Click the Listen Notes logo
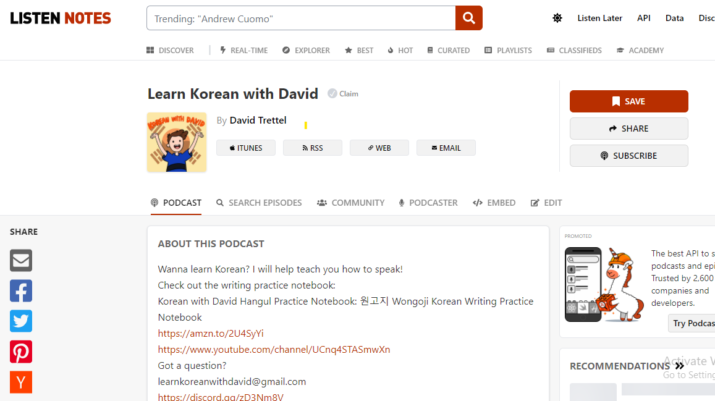This screenshot has height=401, width=715. point(60,18)
